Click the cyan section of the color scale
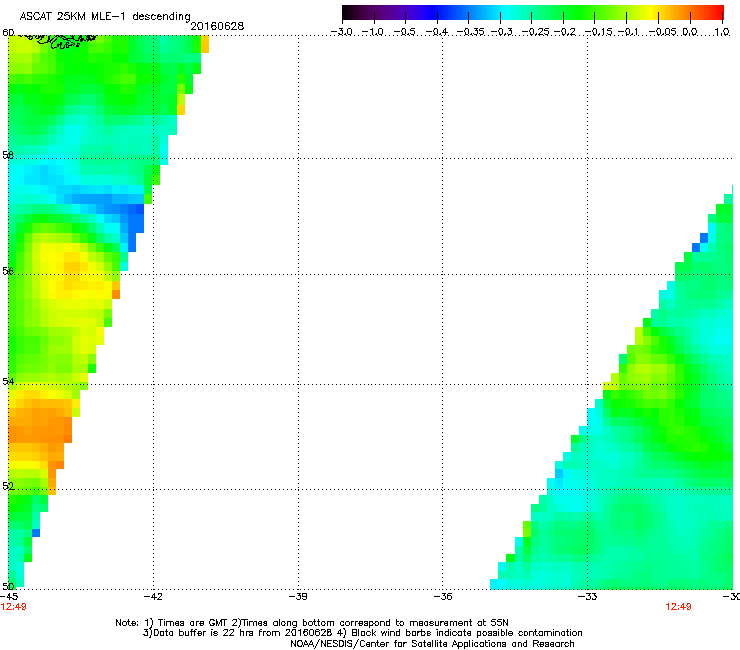The height and width of the screenshot is (650, 740). (505, 12)
